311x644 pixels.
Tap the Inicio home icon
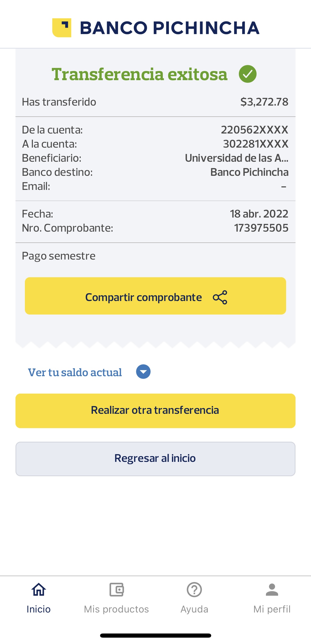click(x=39, y=590)
